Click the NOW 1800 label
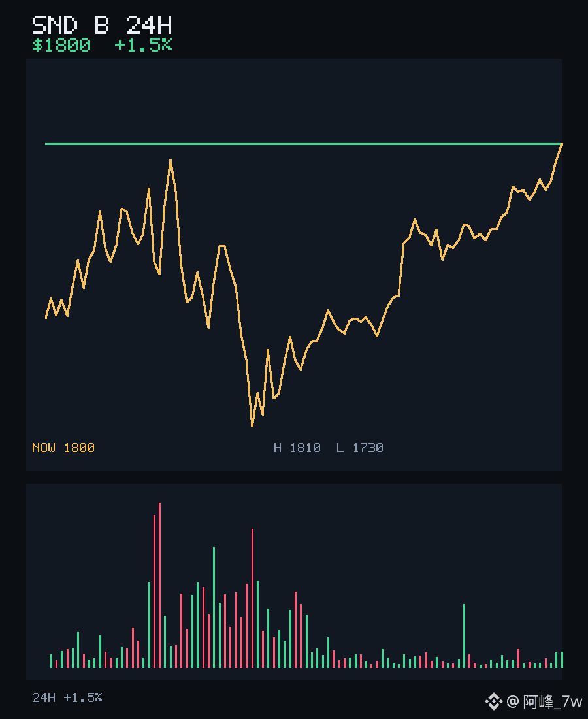This screenshot has height=719, width=588. (x=63, y=448)
